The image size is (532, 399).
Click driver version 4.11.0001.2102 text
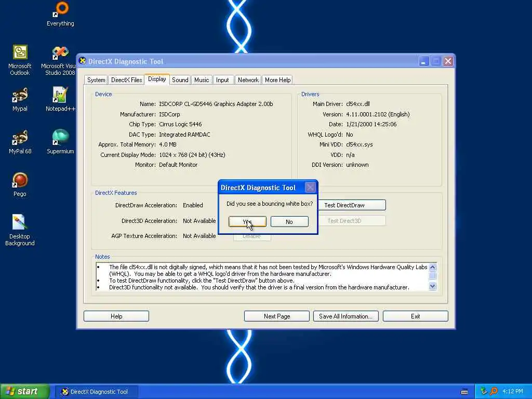coord(378,114)
